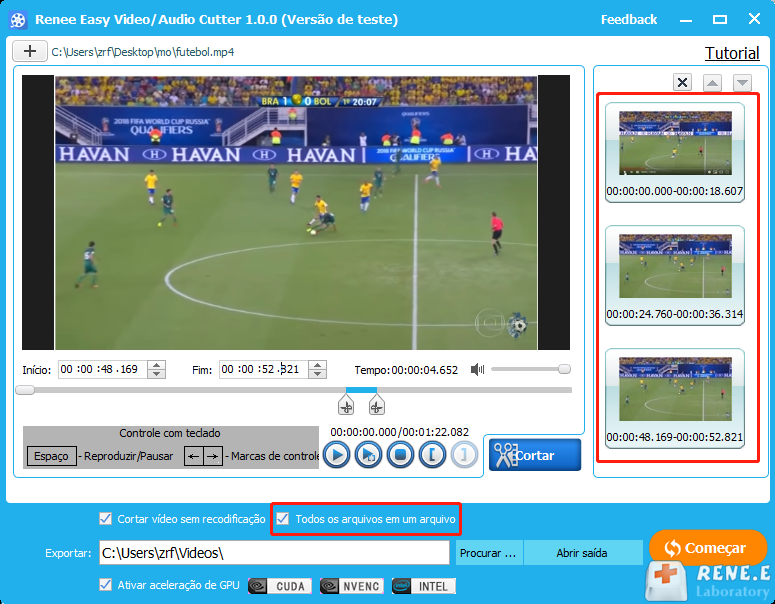Select clip 00:00:00.000-00:00:18.607 thumbnail
Screen dimensions: 775x604
pos(675,152)
